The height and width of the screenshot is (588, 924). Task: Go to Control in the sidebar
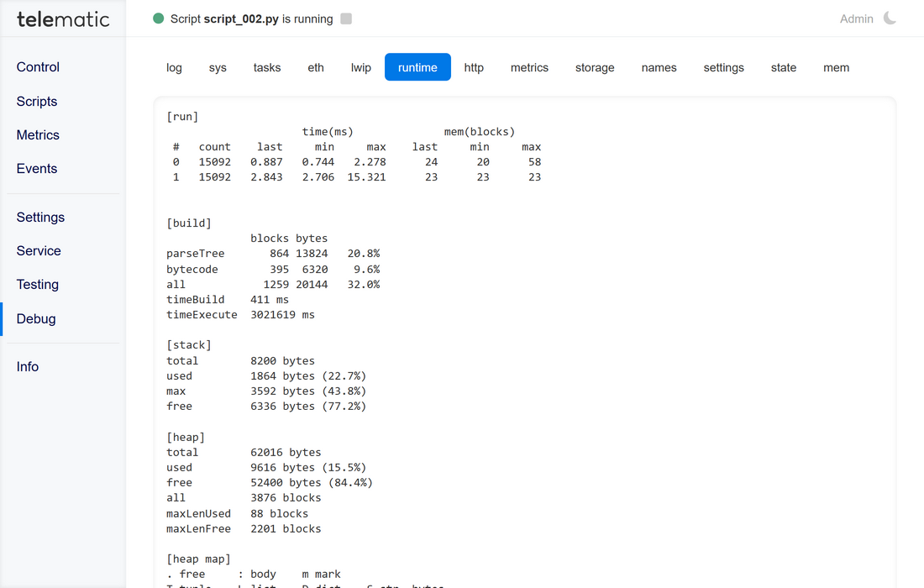tap(39, 67)
